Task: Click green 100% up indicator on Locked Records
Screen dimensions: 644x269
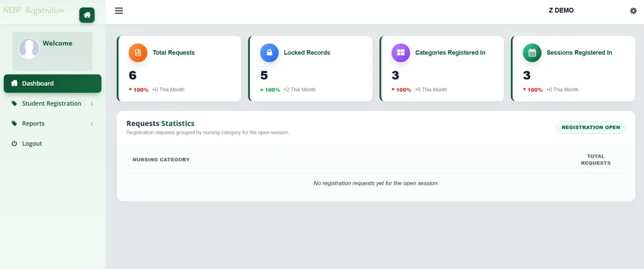Action: 270,89
